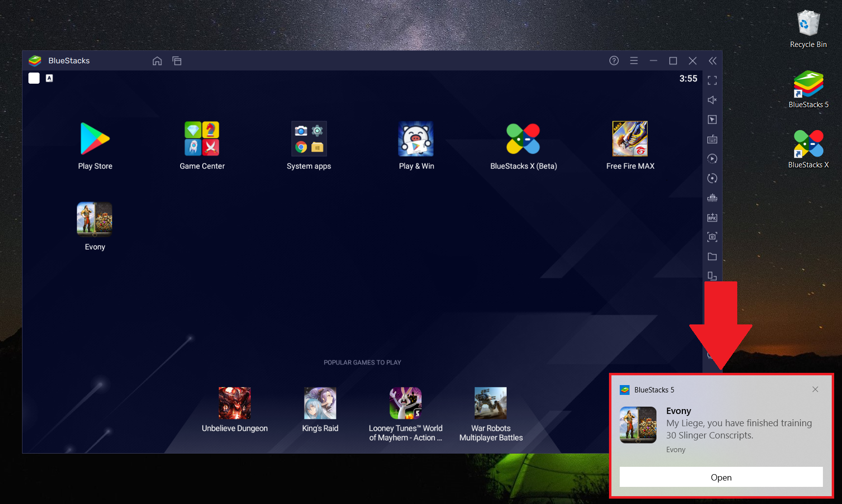The width and height of the screenshot is (842, 504).
Task: Select King's Raid popular game
Action: pos(320,404)
